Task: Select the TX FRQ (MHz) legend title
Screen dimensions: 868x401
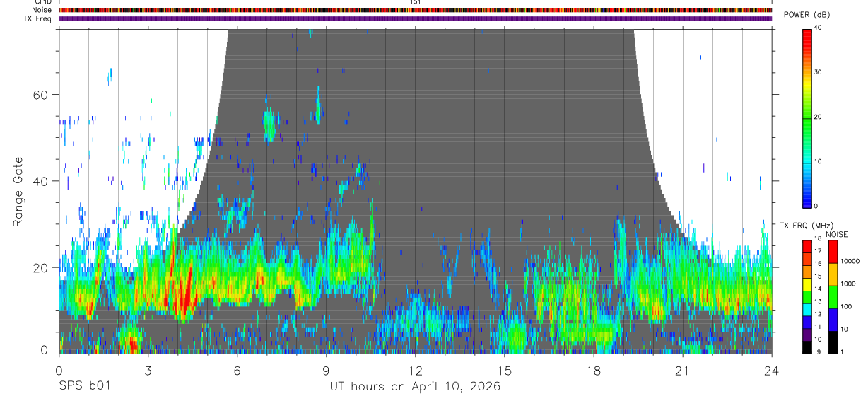Action: point(803,225)
